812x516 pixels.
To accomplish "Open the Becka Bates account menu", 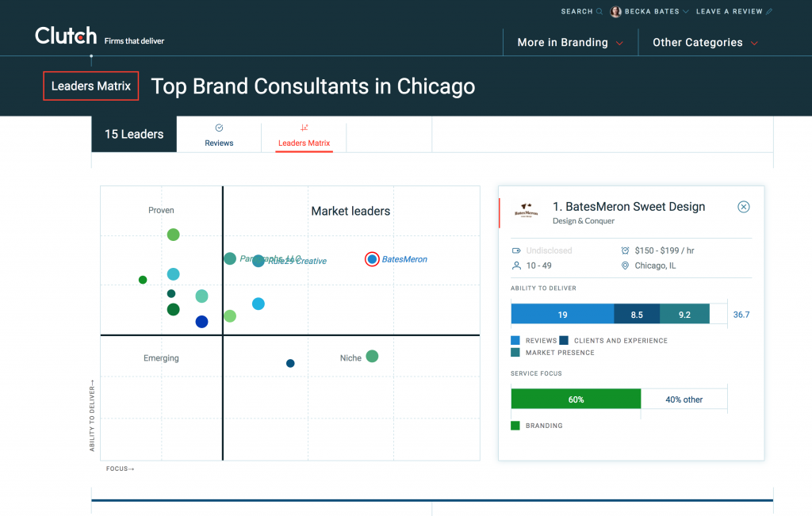I will point(657,12).
